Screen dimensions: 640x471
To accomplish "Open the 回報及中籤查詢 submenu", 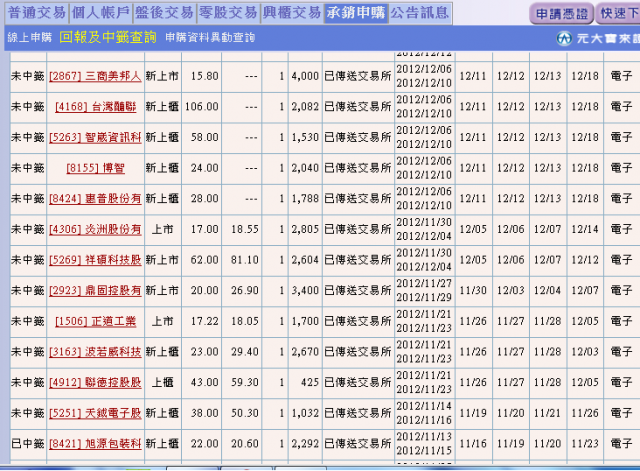I will [108, 37].
